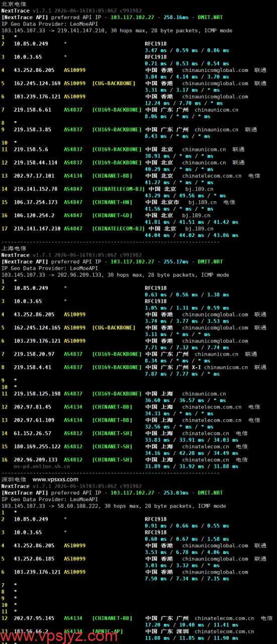277x644 pixels.
Task: Select hop IP 106.120.254.2
Action: tap(34, 215)
